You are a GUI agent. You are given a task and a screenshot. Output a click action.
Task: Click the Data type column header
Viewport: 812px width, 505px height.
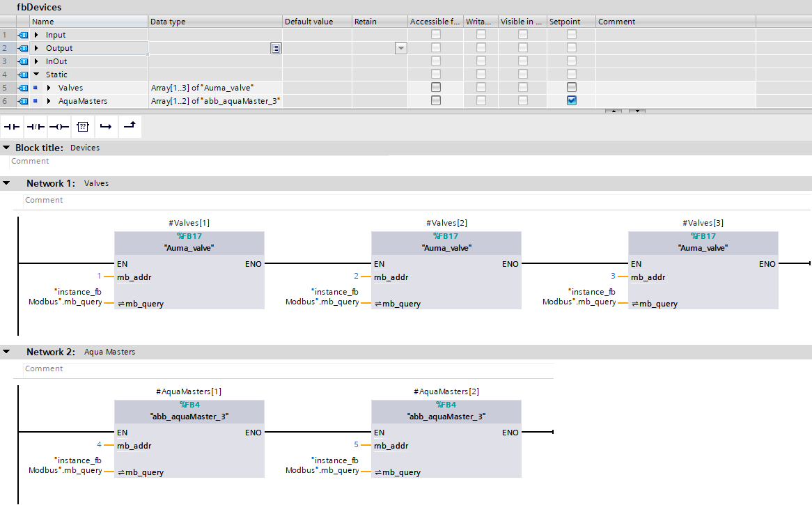click(x=215, y=21)
